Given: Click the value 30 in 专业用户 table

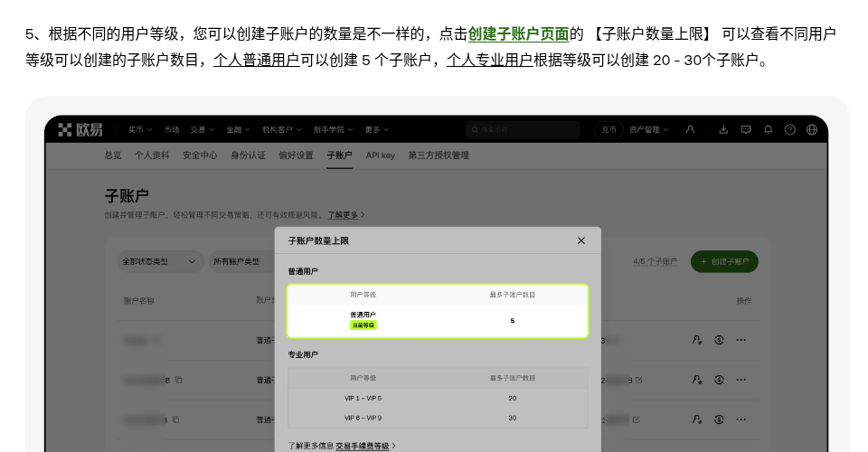Looking at the screenshot, I should [x=513, y=419].
